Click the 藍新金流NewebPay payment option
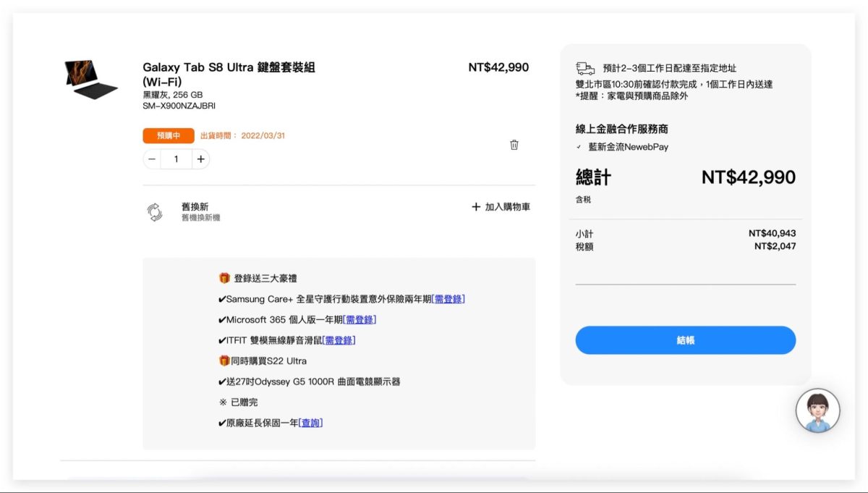Viewport: 868px width, 493px height. tap(628, 147)
